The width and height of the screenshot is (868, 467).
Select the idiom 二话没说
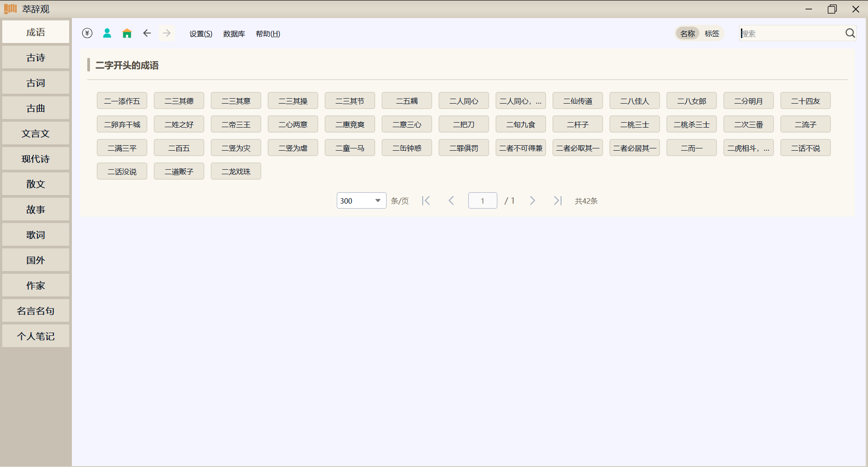pos(122,172)
